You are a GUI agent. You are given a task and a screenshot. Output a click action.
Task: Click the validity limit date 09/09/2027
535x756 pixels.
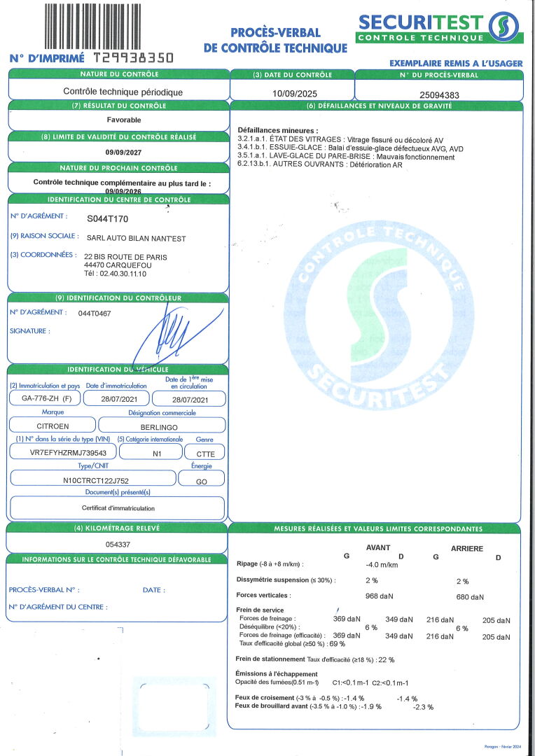point(118,150)
